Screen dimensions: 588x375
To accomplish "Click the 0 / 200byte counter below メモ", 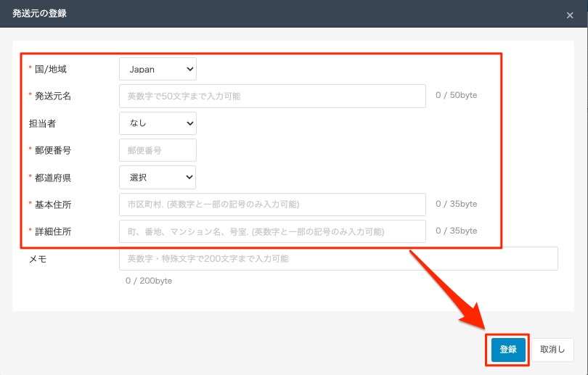I will click(x=148, y=281).
